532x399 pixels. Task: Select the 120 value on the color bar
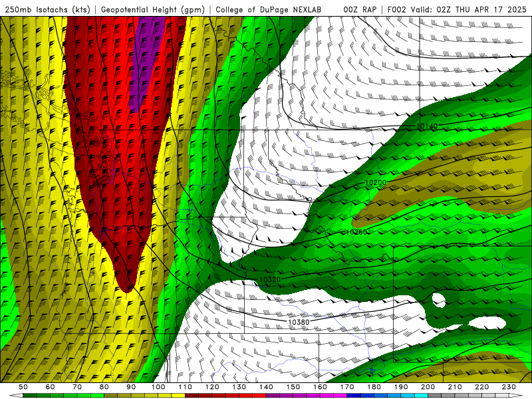click(x=212, y=387)
